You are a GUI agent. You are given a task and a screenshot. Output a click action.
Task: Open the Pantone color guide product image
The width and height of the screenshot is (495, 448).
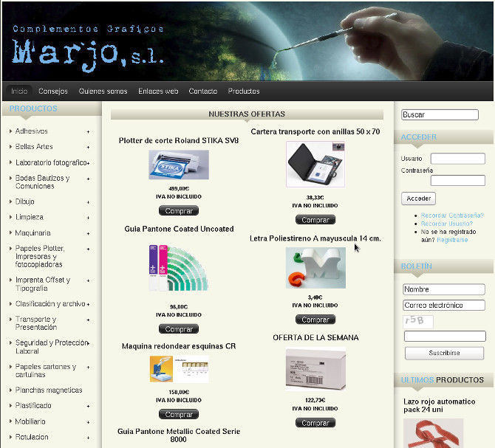click(178, 267)
